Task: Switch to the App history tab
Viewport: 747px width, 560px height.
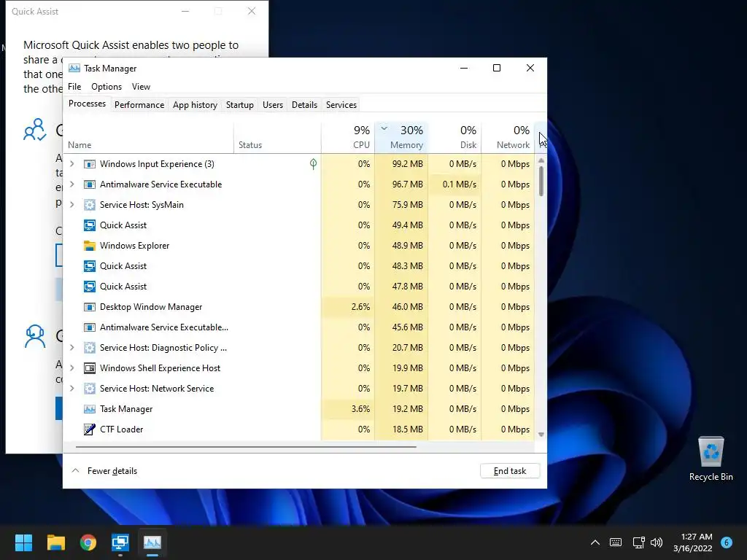Action: tap(195, 105)
